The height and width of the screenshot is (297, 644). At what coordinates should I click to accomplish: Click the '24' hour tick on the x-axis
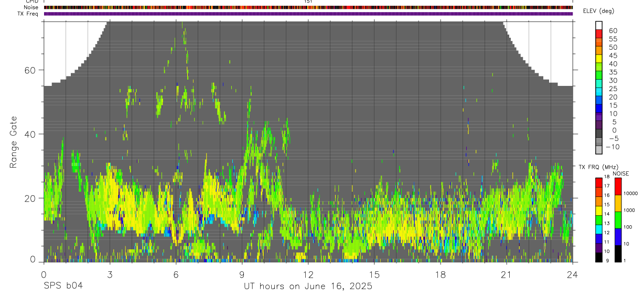coord(572,274)
